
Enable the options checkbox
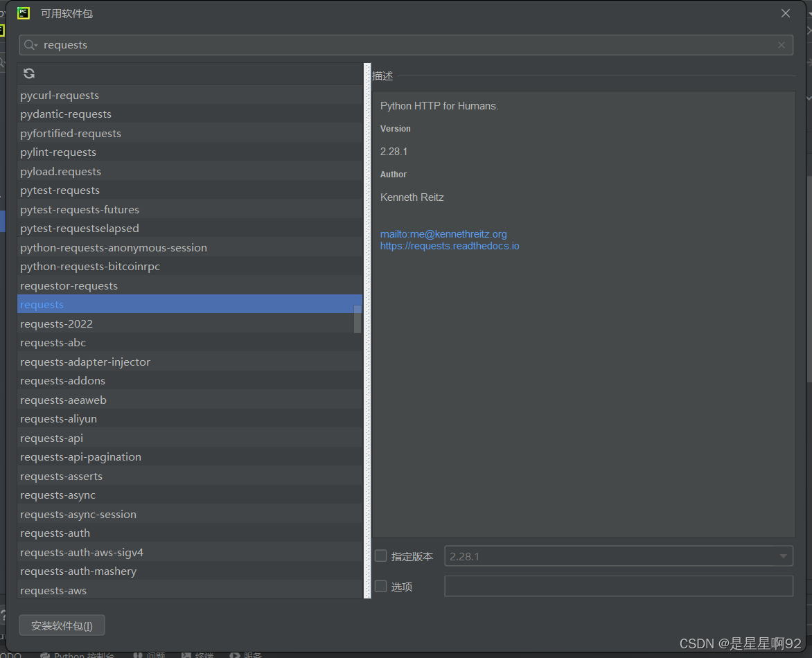tap(380, 586)
